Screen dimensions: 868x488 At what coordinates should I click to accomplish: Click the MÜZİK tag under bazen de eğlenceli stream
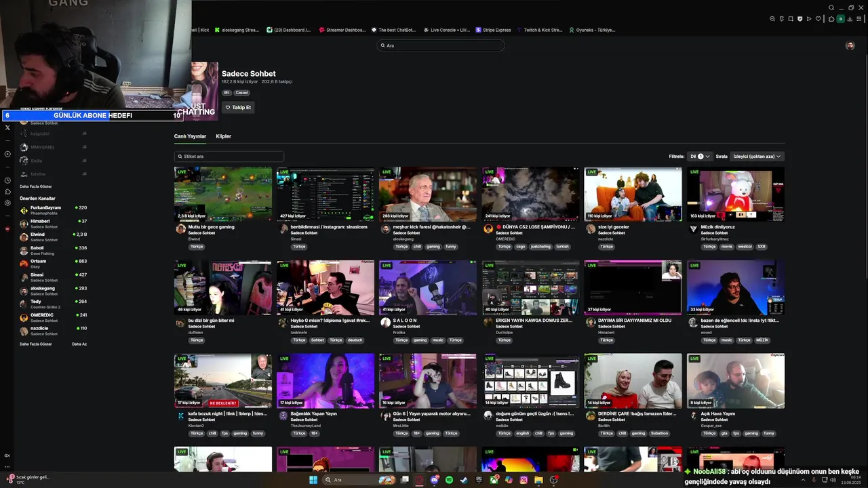[x=762, y=340]
